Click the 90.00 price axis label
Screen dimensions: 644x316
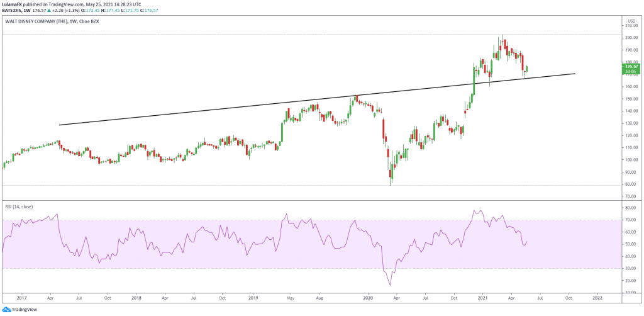click(x=631, y=172)
